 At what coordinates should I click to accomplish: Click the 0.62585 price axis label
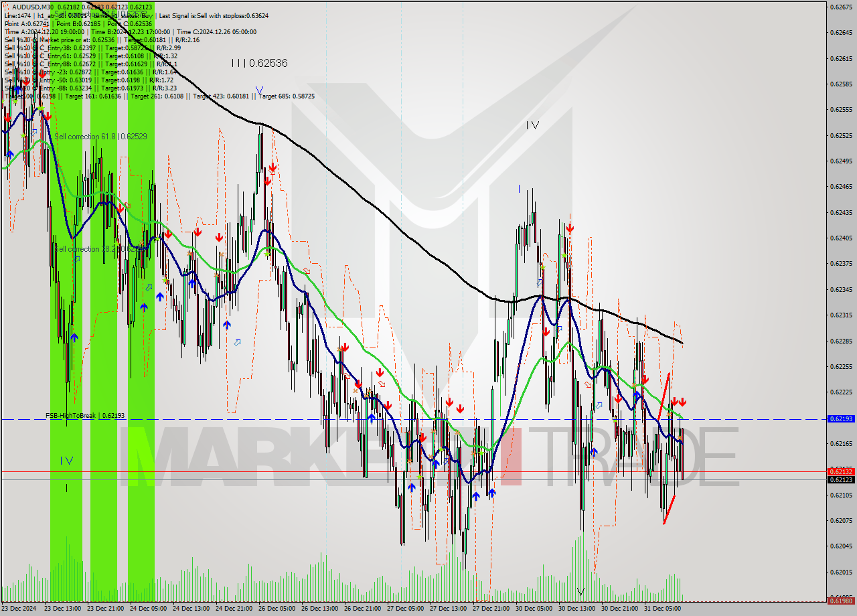point(841,84)
